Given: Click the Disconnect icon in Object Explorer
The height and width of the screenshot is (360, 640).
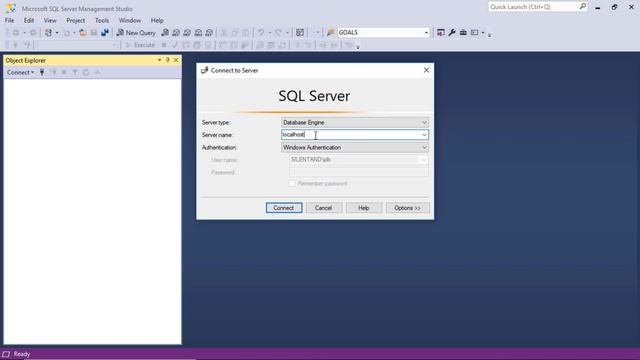Looking at the screenshot, I should [x=53, y=72].
